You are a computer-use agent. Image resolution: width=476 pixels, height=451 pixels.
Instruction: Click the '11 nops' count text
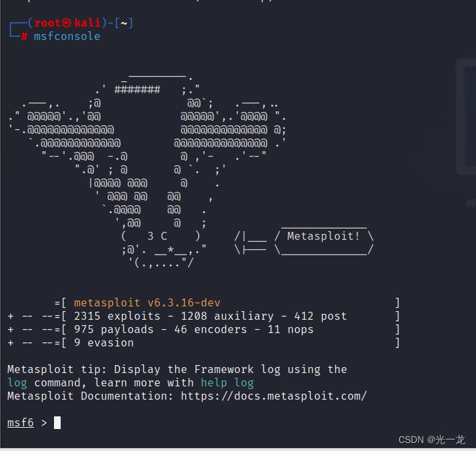291,329
